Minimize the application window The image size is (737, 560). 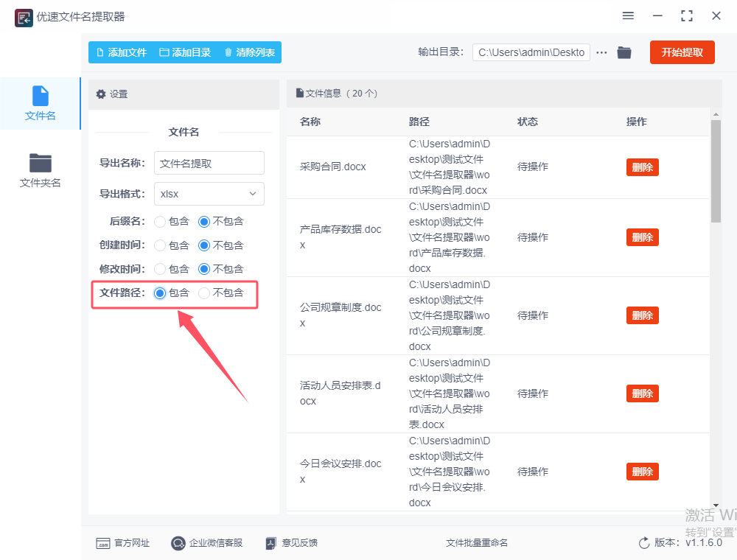click(x=657, y=16)
